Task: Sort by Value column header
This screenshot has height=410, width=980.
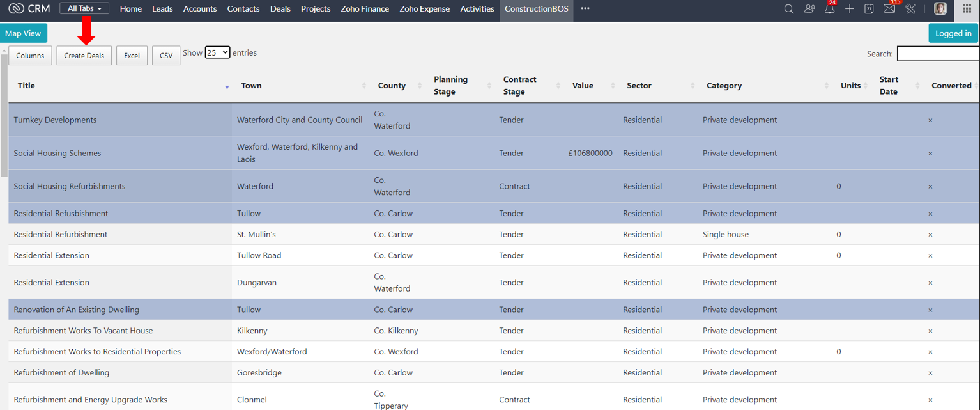Action: 591,86
